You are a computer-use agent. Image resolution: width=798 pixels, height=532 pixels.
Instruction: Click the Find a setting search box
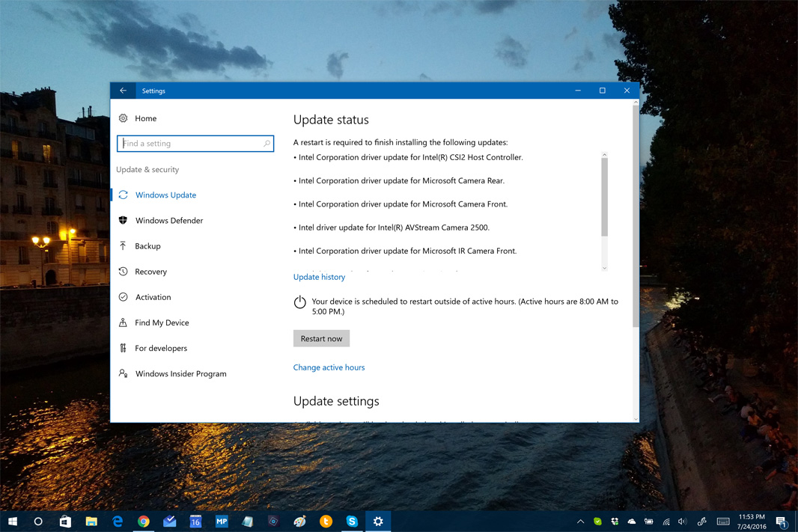(195, 144)
